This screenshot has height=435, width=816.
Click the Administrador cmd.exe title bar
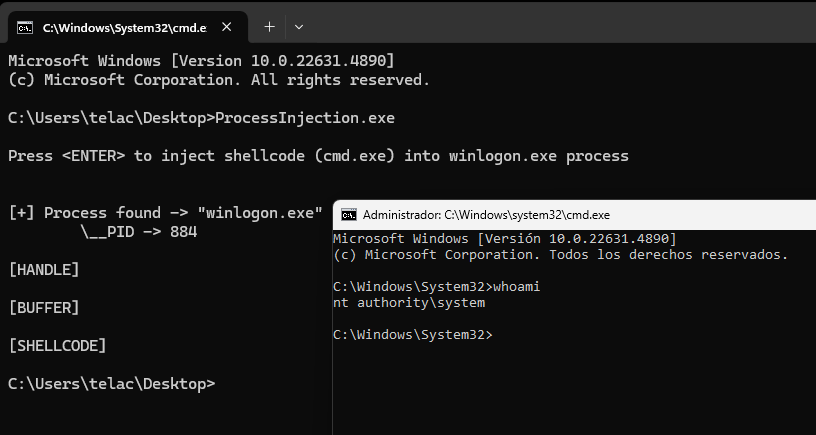click(x=575, y=214)
